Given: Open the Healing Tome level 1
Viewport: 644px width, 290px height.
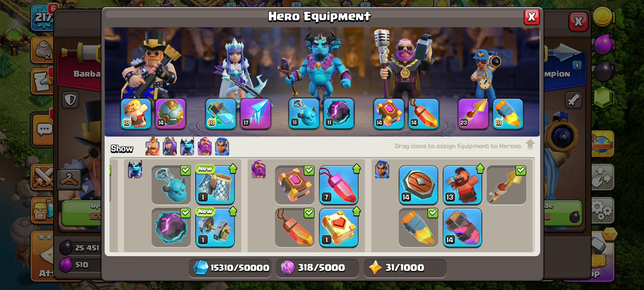Looking at the screenshot, I should 339,228.
